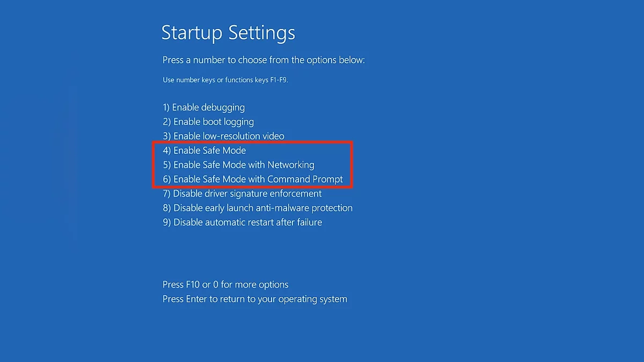This screenshot has width=644, height=362.
Task: Click the word 'F10' in the bottom hint
Action: tap(193, 285)
